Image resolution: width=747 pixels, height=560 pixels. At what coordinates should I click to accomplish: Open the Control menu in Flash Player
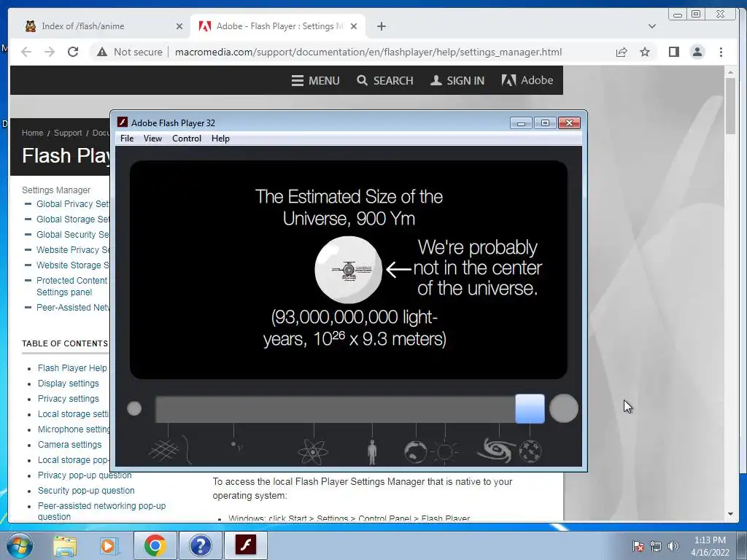(186, 139)
